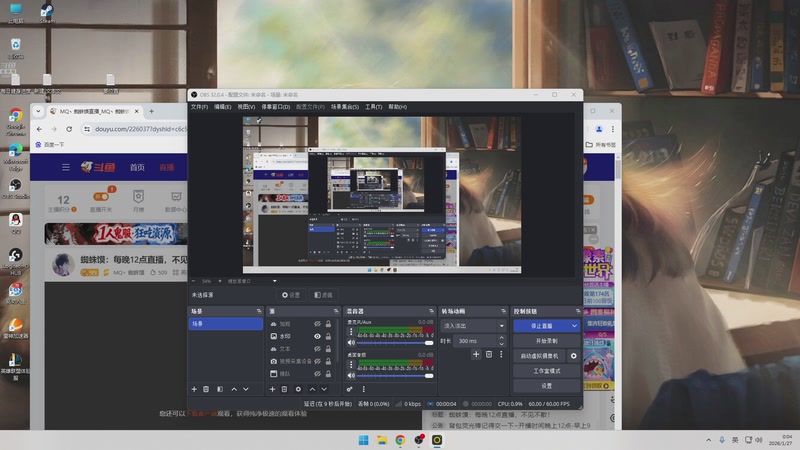The height and width of the screenshot is (450, 800).
Task: Open the 淡入淡出 transition dropdown
Action: click(473, 326)
